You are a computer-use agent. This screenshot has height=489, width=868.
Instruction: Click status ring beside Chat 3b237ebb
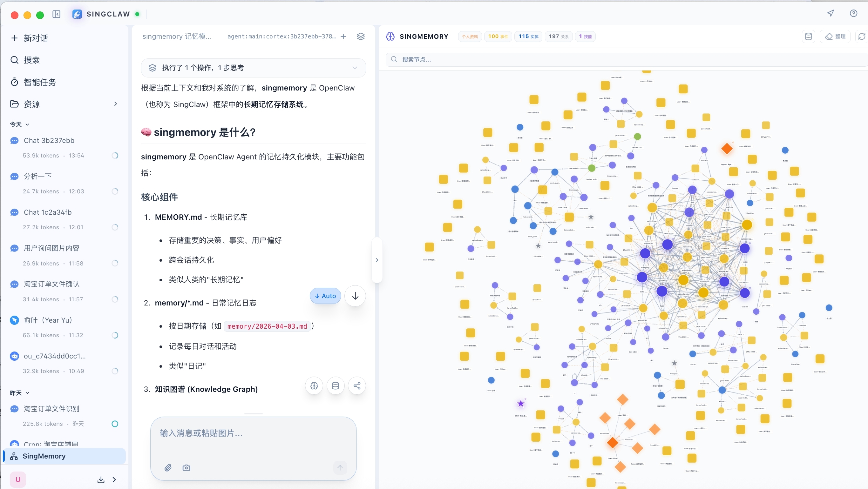[x=115, y=156]
